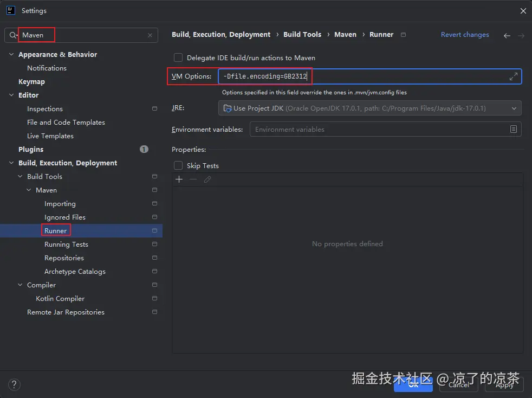The width and height of the screenshot is (532, 398).
Task: Click the IntelliJ logo in title bar
Action: click(x=11, y=10)
